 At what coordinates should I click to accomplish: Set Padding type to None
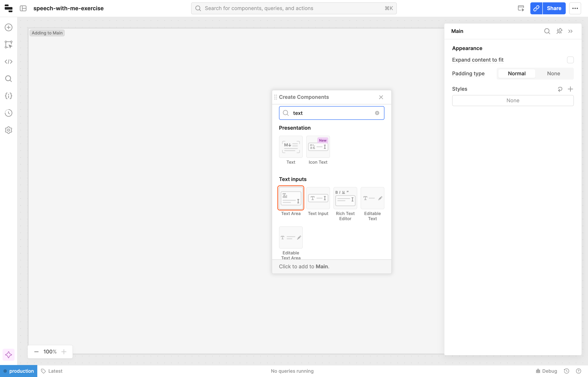[553, 73]
